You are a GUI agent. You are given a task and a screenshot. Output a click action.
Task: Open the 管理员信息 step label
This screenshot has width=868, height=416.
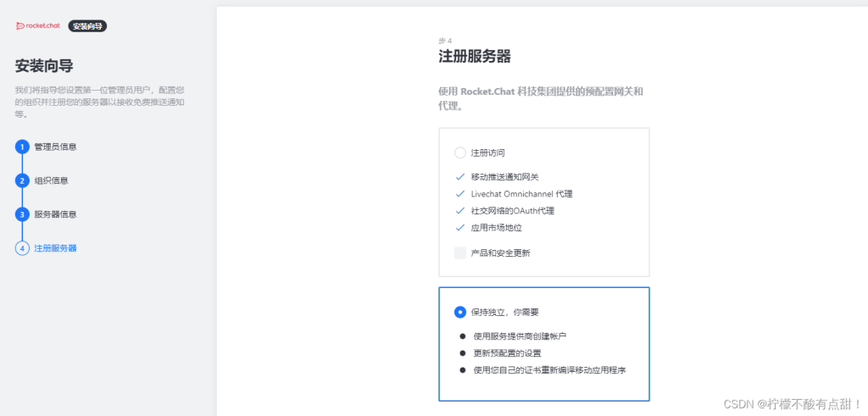55,147
